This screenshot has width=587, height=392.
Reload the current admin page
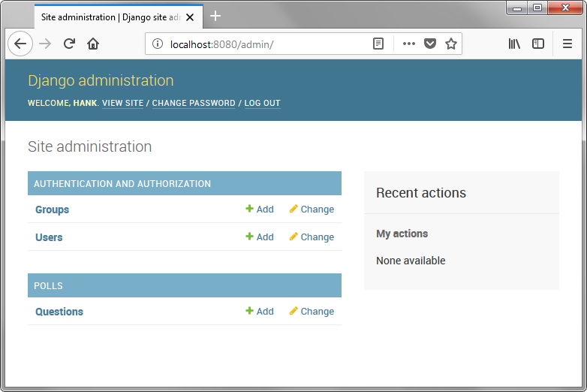click(x=69, y=44)
